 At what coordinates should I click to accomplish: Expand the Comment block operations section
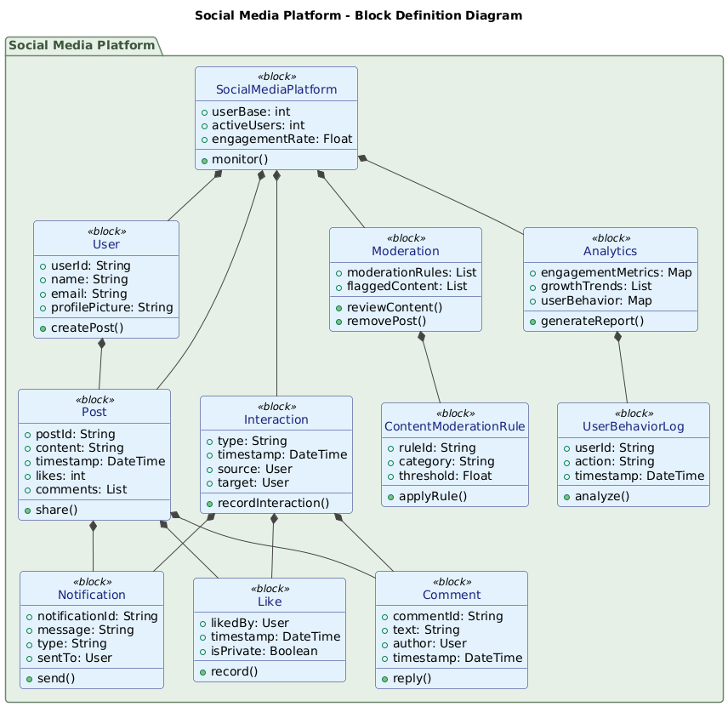[x=452, y=678]
